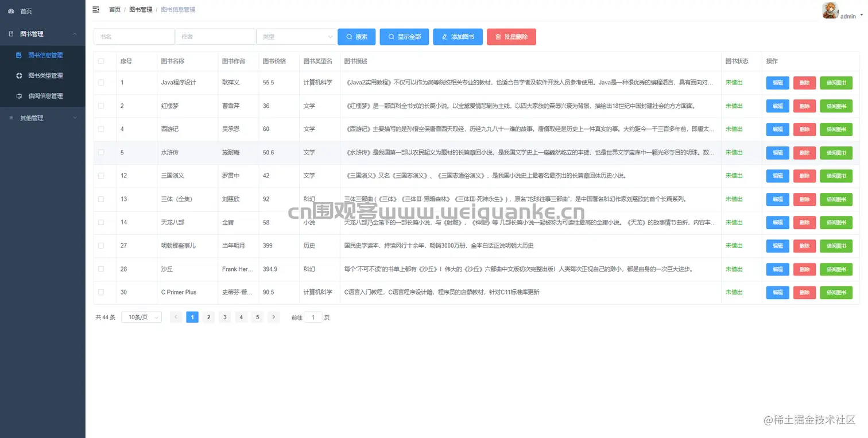This screenshot has height=438, width=868.
Task: Select current page 1 button
Action: click(x=192, y=317)
